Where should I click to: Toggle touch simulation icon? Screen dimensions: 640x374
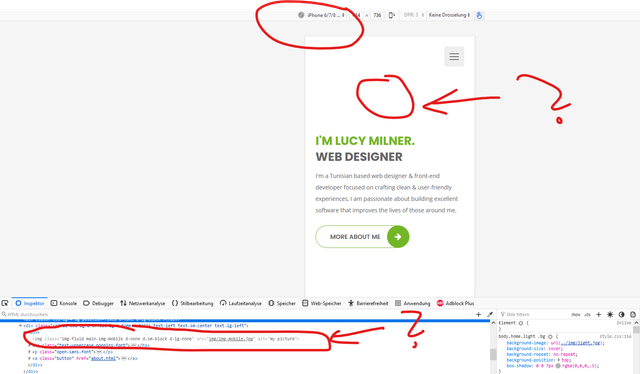[x=479, y=15]
